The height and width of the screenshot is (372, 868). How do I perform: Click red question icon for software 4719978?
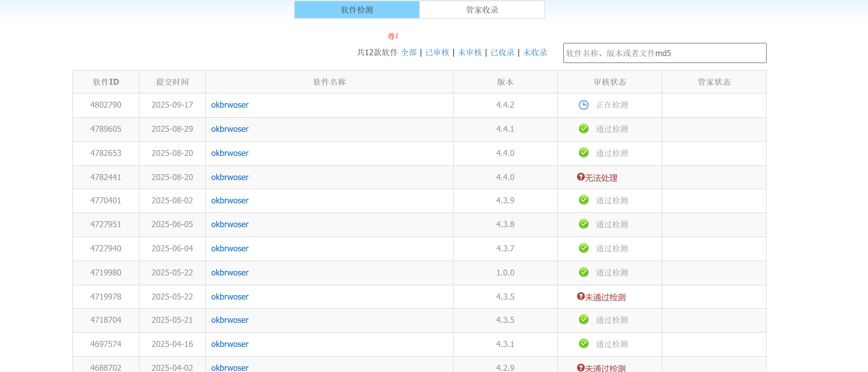tap(580, 297)
